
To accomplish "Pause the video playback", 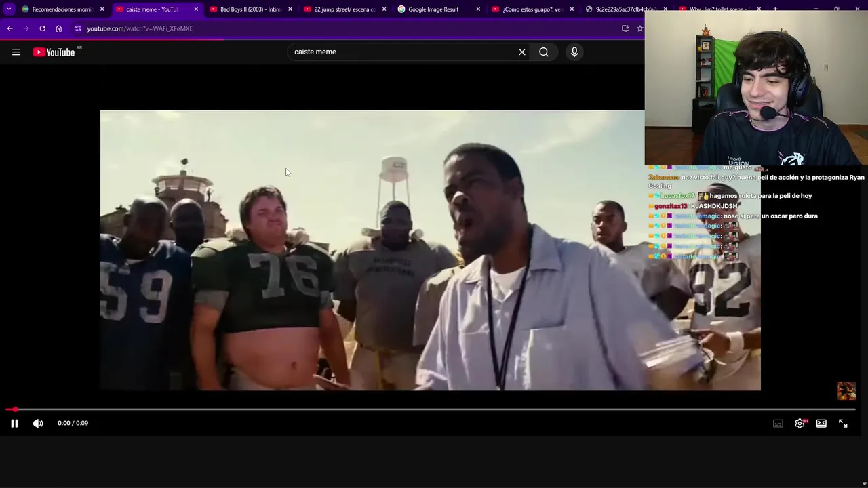I will point(14,423).
